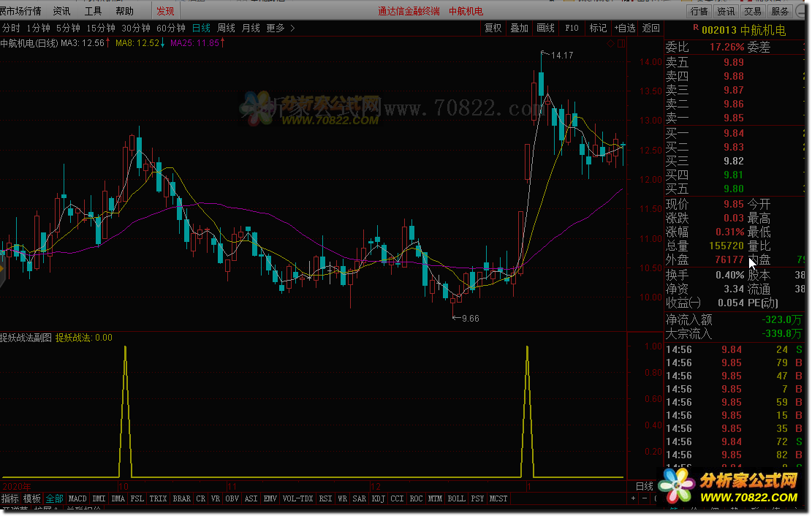Click the 14.17 high price label
The width and height of the screenshot is (812, 516).
click(x=562, y=56)
